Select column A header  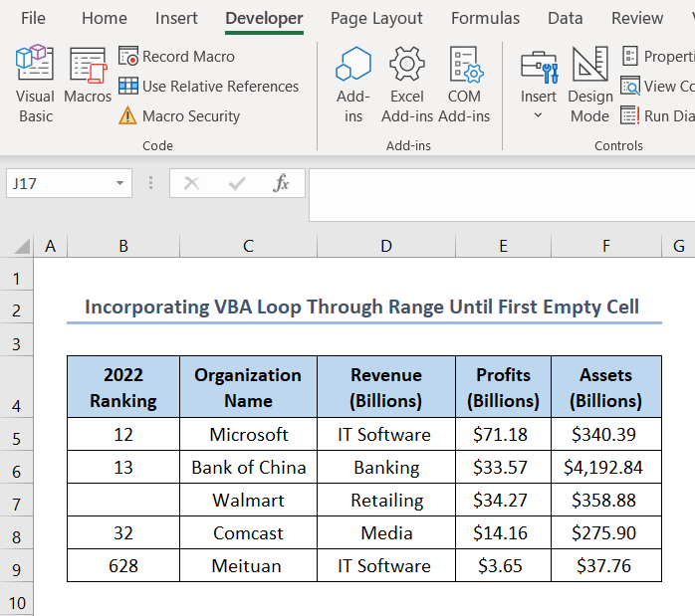point(50,246)
